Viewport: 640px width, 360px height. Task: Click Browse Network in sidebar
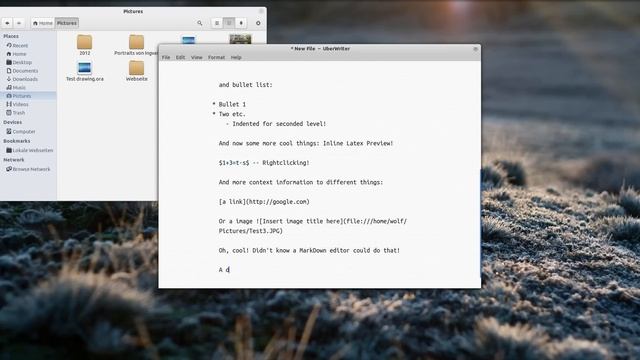tap(28, 169)
